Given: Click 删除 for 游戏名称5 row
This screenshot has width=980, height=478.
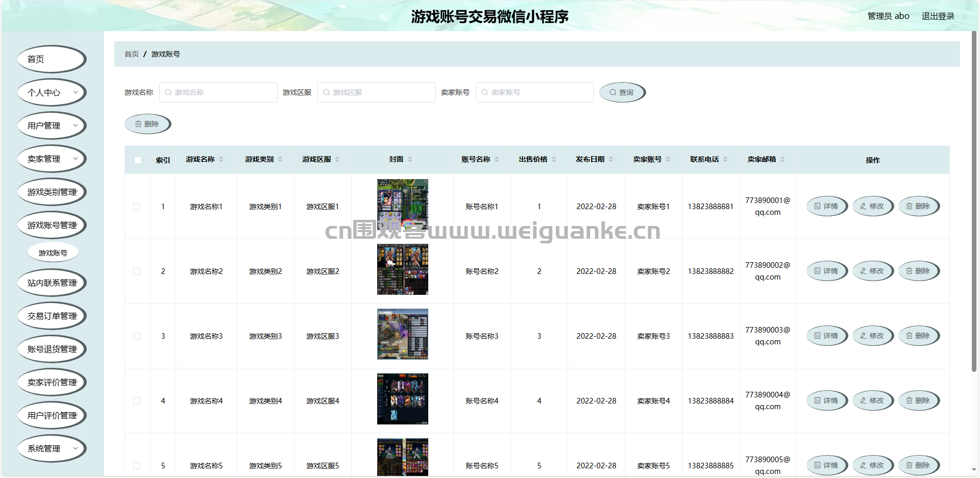Looking at the screenshot, I should click(x=919, y=465).
